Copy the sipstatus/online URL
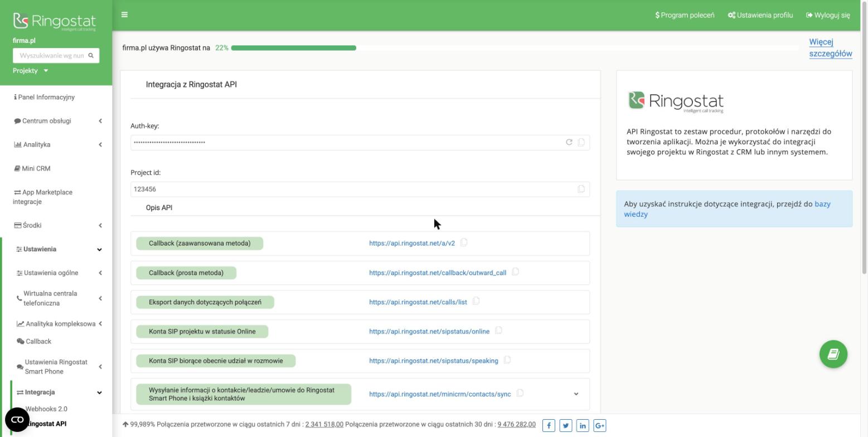868x437 pixels. click(498, 331)
